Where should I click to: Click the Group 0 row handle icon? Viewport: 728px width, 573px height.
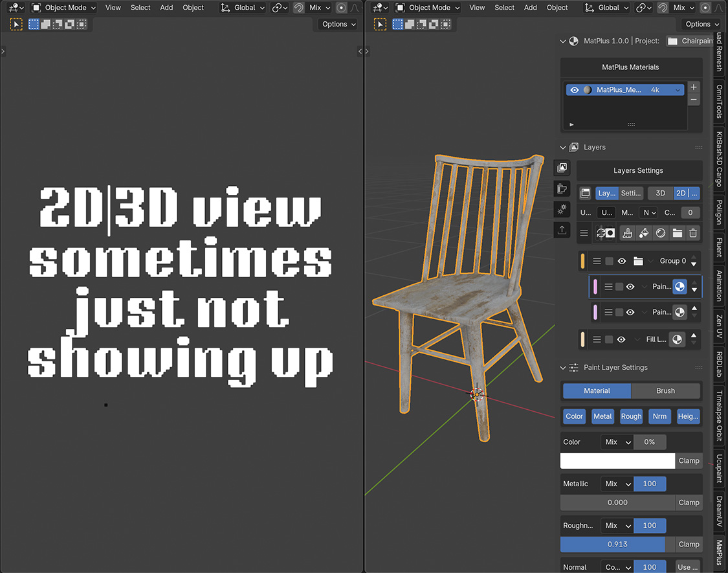point(597,261)
